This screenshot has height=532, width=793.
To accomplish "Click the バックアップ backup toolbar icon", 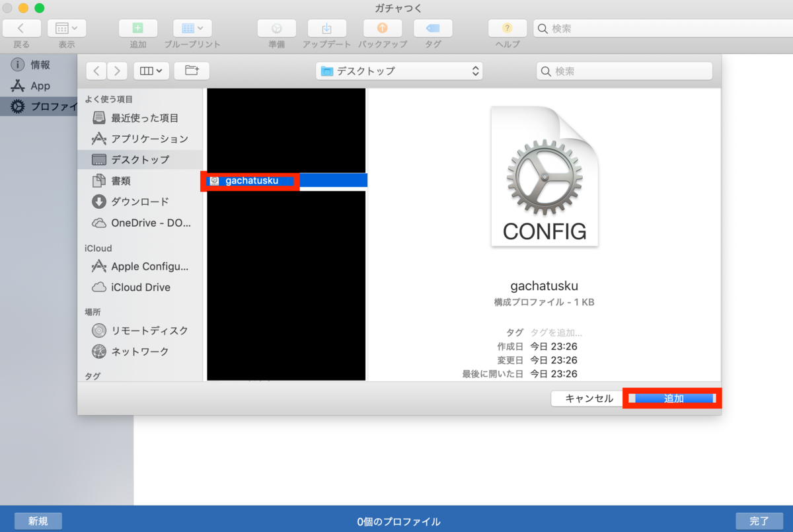I will click(383, 28).
